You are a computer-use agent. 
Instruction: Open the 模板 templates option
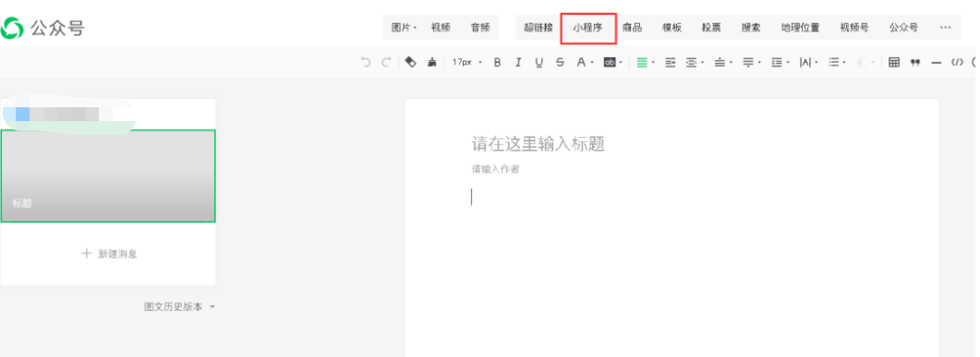click(x=671, y=28)
